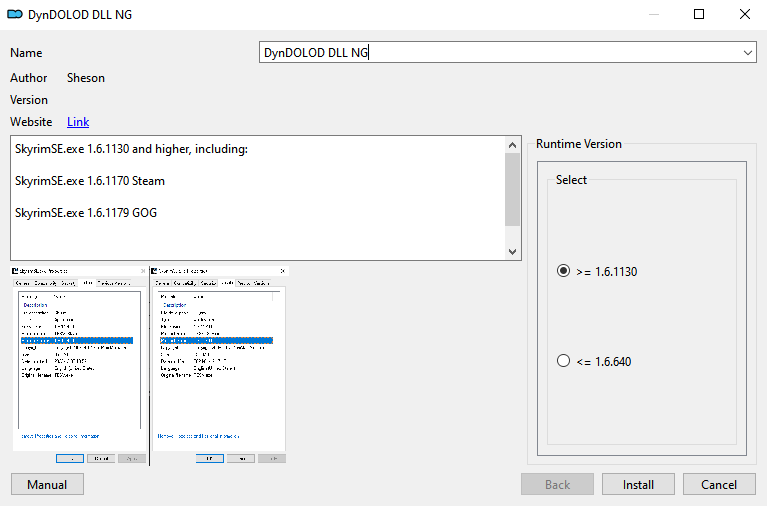Viewport: 767px width, 506px height.
Task: Open the right properties screenshot thumbnail
Action: [x=219, y=366]
